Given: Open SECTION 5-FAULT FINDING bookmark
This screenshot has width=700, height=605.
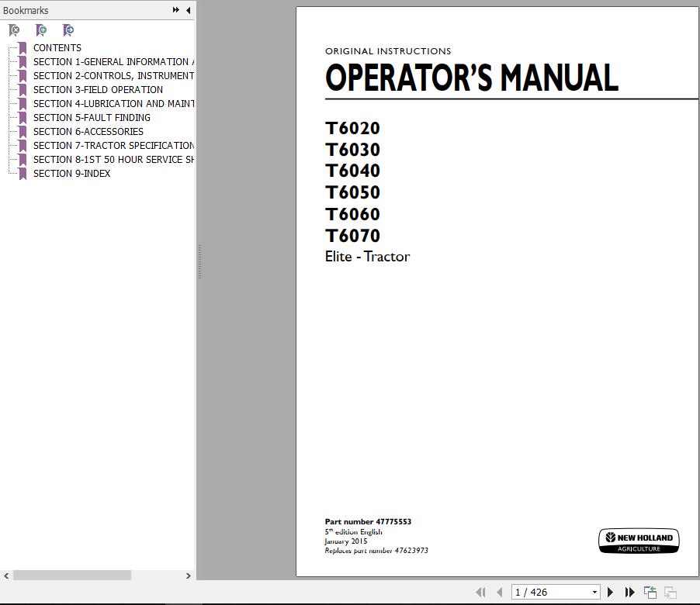Looking at the screenshot, I should click(92, 117).
